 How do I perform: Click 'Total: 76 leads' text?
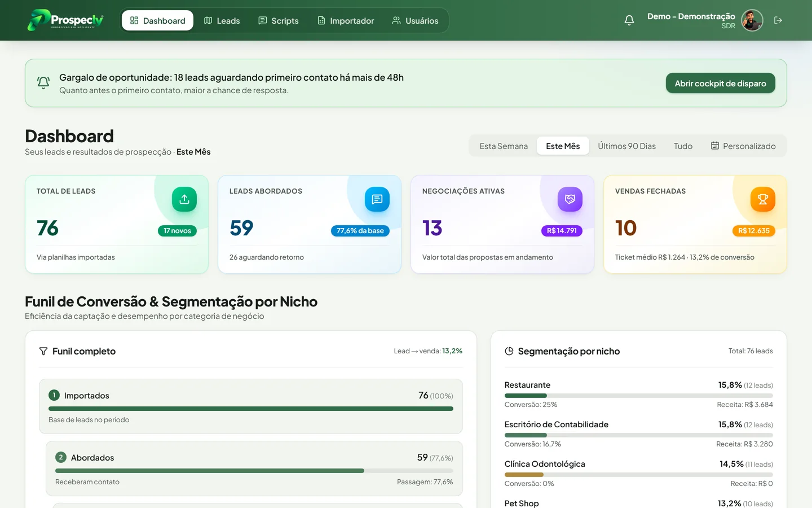click(751, 351)
